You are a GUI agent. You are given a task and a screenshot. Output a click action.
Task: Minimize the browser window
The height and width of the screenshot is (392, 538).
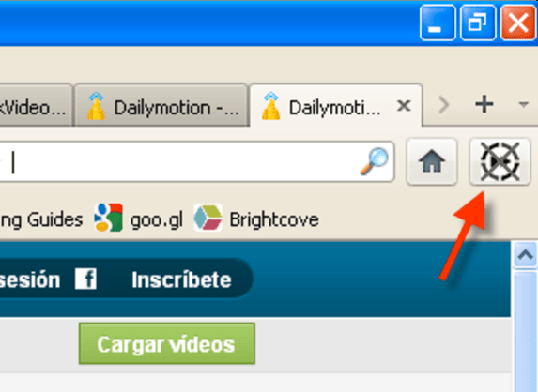[438, 23]
